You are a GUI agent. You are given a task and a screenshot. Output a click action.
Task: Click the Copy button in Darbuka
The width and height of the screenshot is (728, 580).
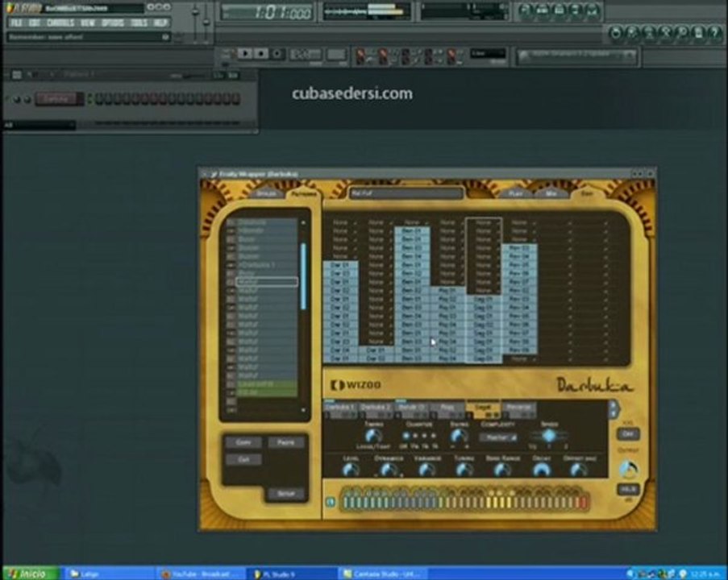click(243, 442)
